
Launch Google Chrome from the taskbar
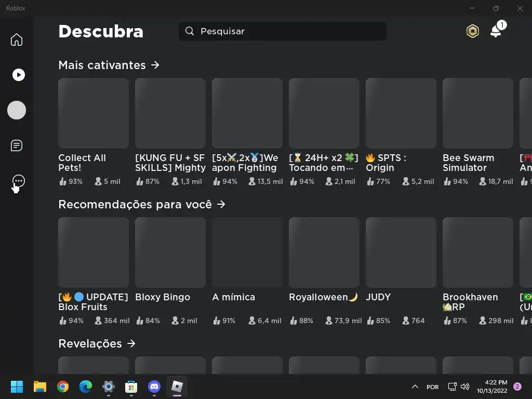62,387
